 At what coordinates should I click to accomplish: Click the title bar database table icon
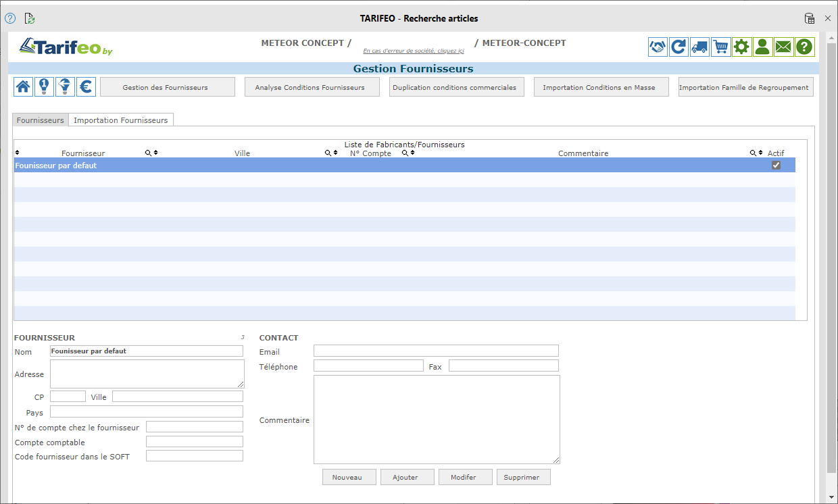(809, 18)
